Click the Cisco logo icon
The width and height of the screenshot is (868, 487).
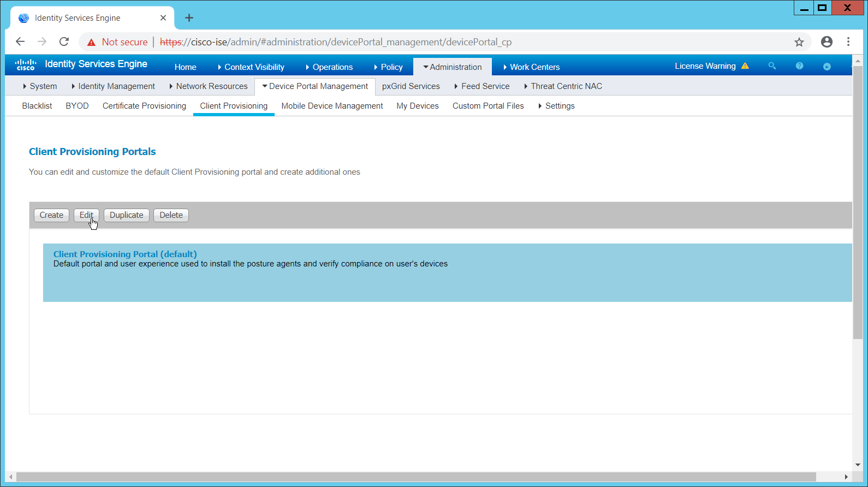click(26, 64)
